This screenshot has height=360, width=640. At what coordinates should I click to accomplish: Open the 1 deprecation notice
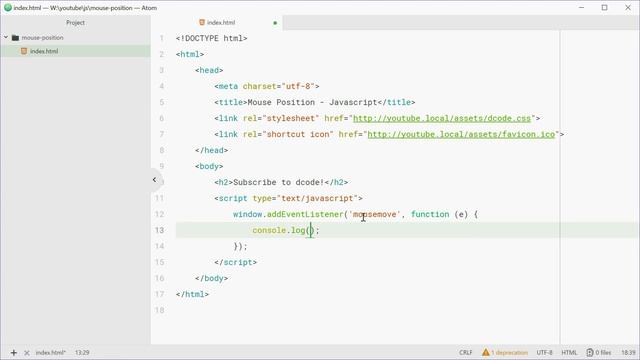(509, 352)
